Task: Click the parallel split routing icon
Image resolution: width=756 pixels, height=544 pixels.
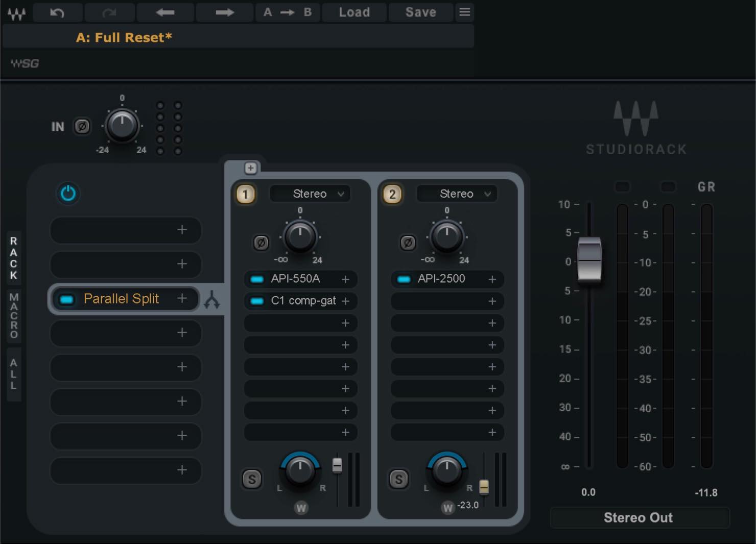Action: 212,299
